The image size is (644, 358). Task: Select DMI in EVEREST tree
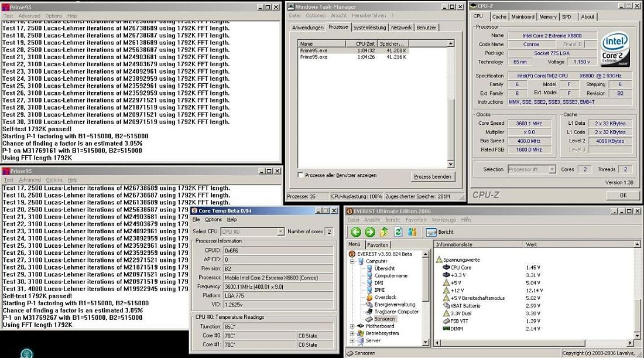pos(379,283)
